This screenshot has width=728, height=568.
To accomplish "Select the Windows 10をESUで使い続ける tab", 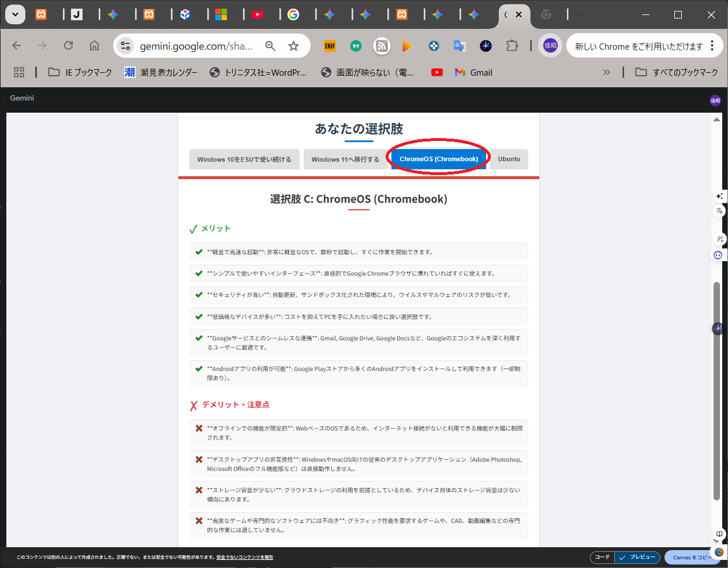I will [x=244, y=159].
